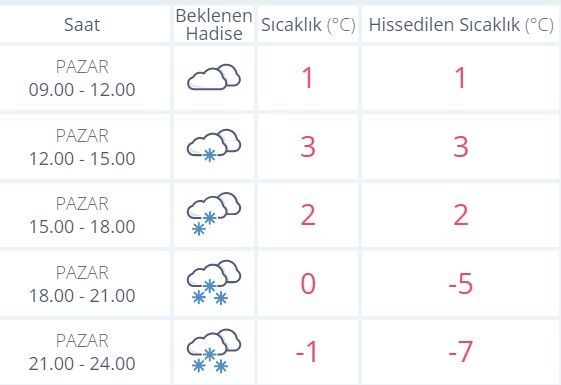Select the PAZAR 12.00 - 15.00 time cell
Viewport: 561px width, 385px height.
point(82,147)
